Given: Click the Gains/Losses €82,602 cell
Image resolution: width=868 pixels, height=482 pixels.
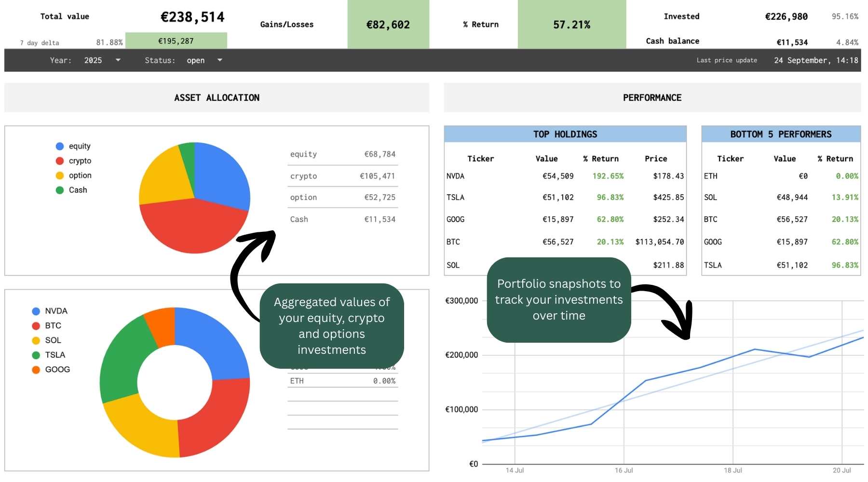Looking at the screenshot, I should coord(388,25).
